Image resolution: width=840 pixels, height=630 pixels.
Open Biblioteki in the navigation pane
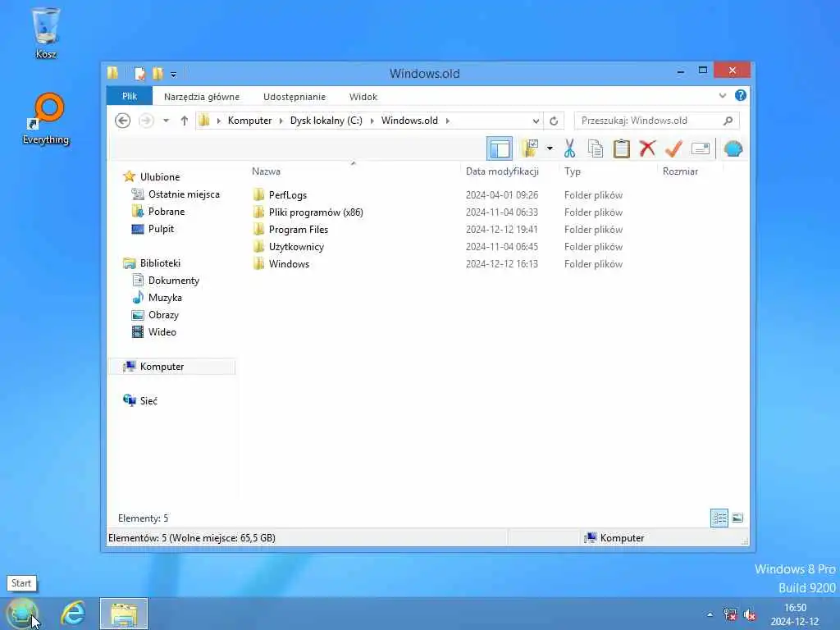tap(160, 263)
